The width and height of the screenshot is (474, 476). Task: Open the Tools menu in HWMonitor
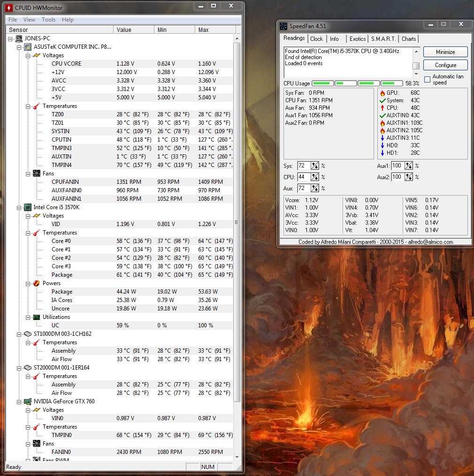[49, 20]
